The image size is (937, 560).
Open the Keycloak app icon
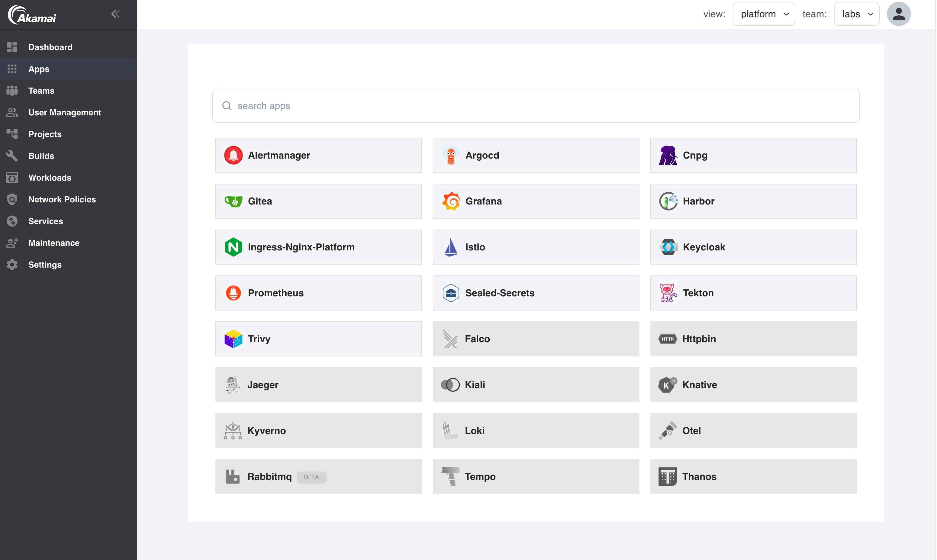(668, 247)
